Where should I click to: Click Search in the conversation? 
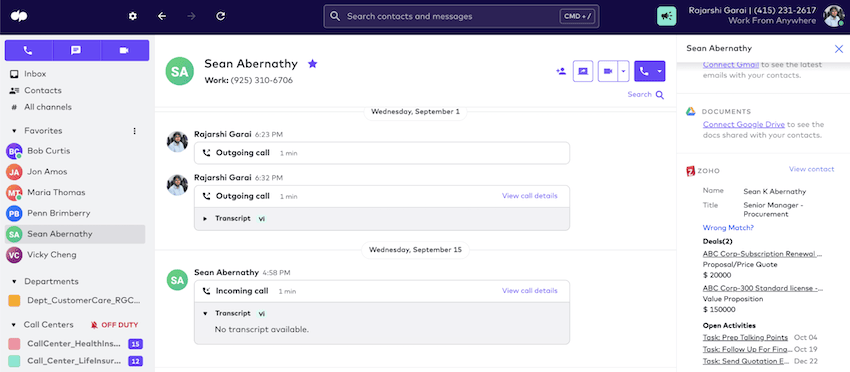click(646, 94)
